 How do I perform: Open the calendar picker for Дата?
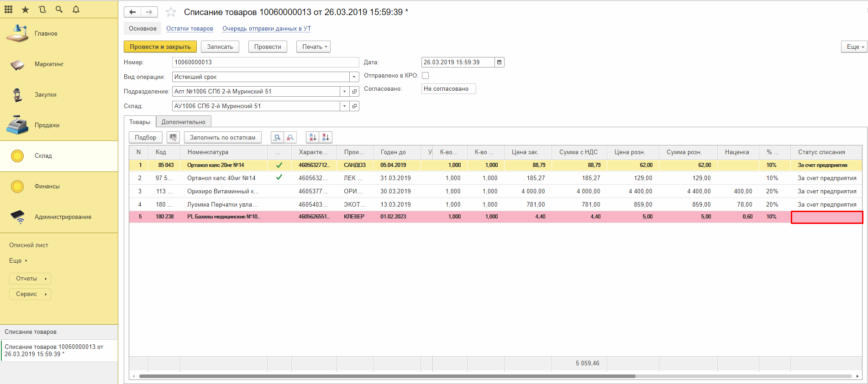pyautogui.click(x=500, y=62)
